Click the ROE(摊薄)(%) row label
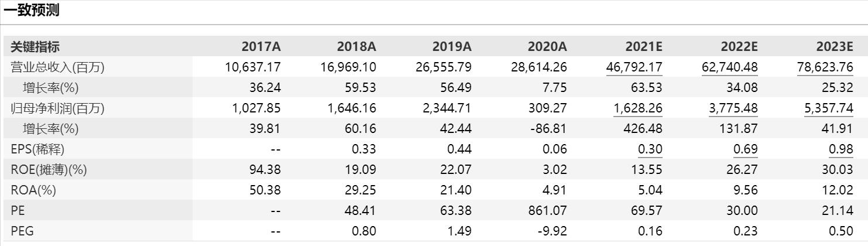Image resolution: width=868 pixels, height=246 pixels. [49, 170]
